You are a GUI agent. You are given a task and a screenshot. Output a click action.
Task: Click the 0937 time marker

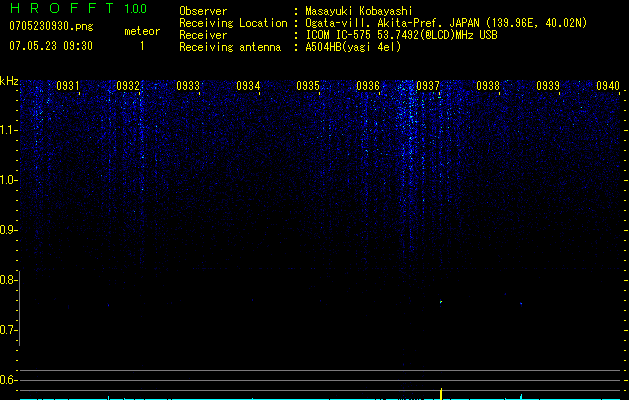point(428,86)
